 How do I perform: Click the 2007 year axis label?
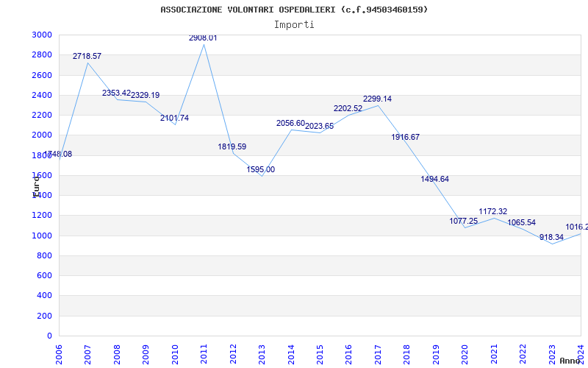tap(87, 355)
